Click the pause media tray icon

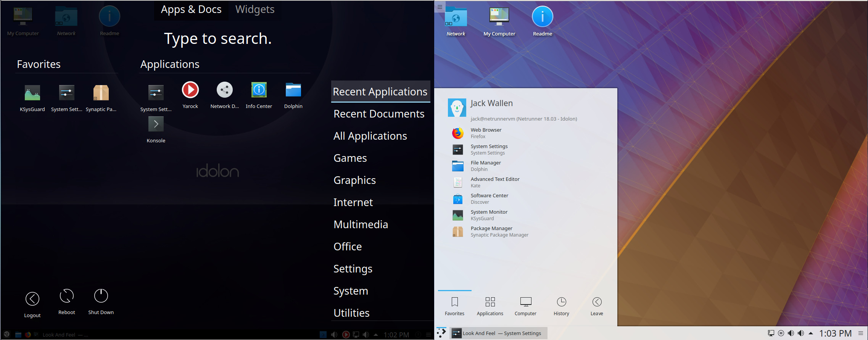click(781, 333)
